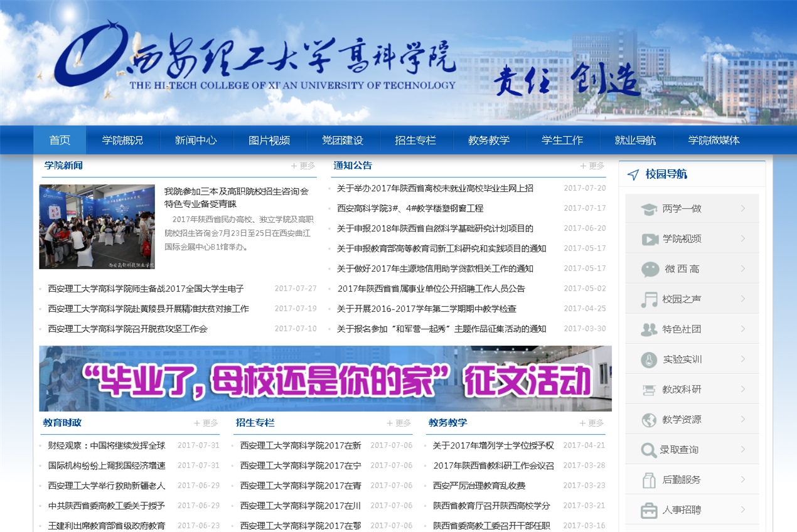
Task: Open 教务教学 in the navigation bar
Action: [x=489, y=140]
